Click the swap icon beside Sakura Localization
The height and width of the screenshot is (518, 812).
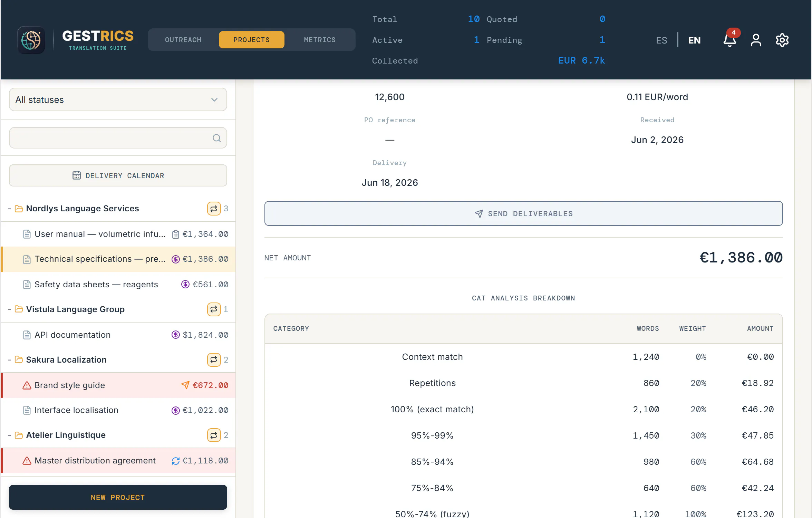(x=214, y=360)
